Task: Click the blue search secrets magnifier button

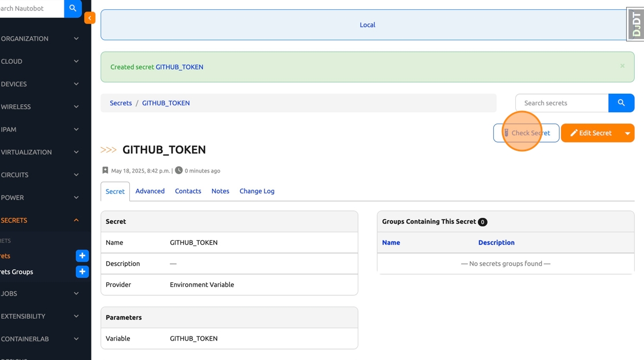Action: point(621,103)
